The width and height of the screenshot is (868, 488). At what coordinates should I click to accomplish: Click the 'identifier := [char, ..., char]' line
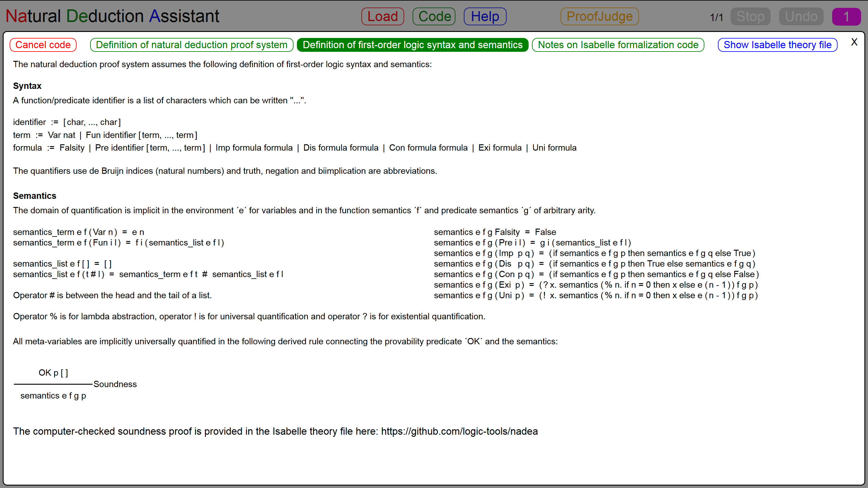67,122
